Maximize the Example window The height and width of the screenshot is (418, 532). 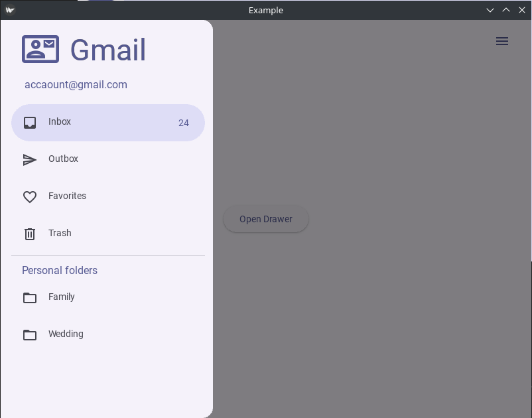coord(506,10)
